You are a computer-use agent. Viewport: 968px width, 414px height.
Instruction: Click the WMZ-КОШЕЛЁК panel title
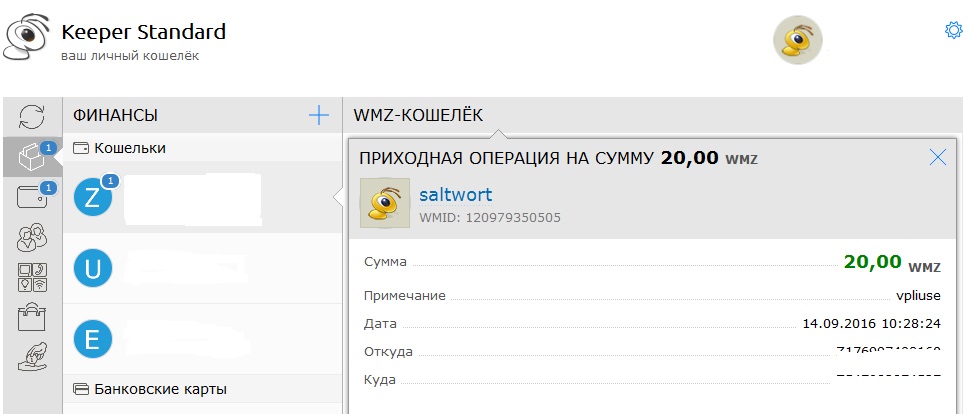point(418,115)
